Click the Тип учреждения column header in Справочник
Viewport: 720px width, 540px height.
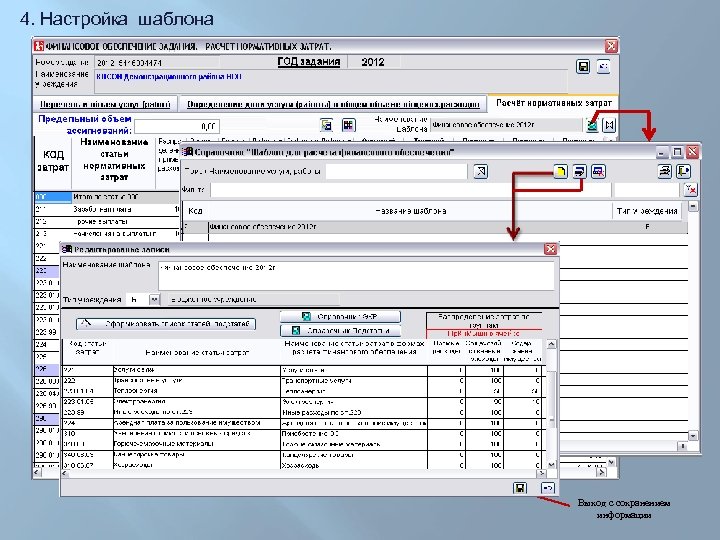click(647, 211)
